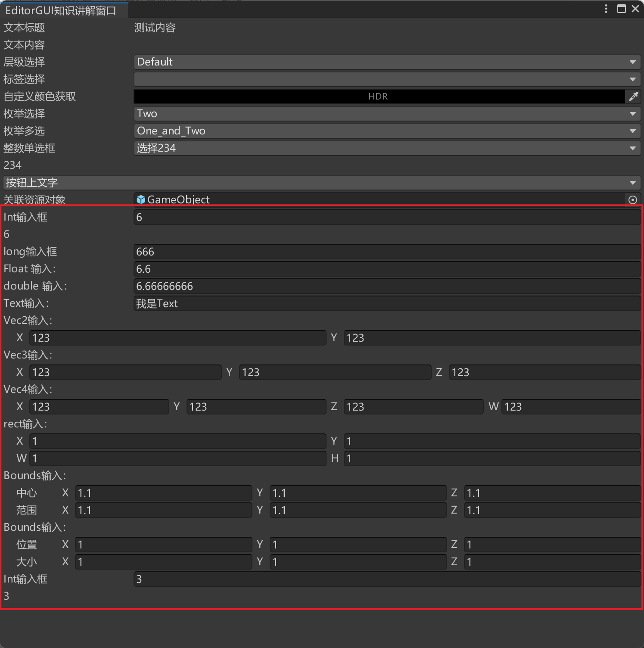Open the window's three-dot options menu
The width and height of the screenshot is (644, 648).
pyautogui.click(x=606, y=9)
